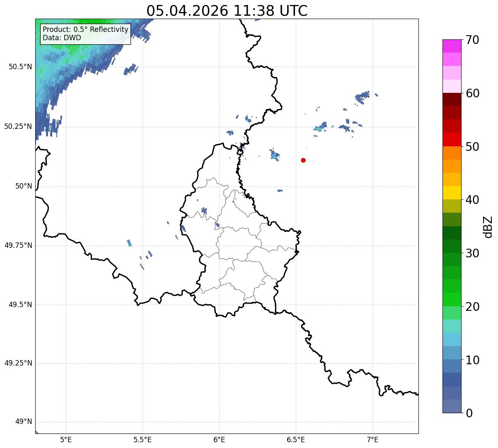Click the red 50 dBZ colorbar segment
Image resolution: width=498 pixels, height=448 pixels.
click(452, 139)
